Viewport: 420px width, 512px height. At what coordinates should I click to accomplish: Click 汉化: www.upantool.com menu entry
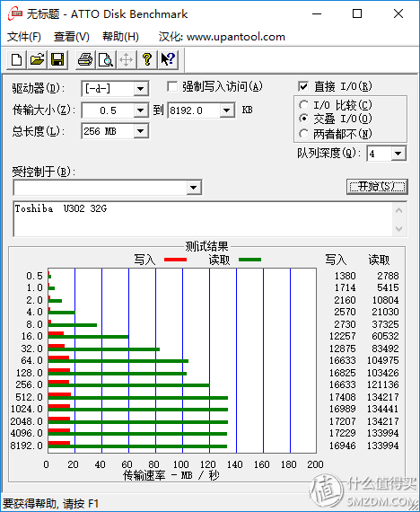click(222, 37)
